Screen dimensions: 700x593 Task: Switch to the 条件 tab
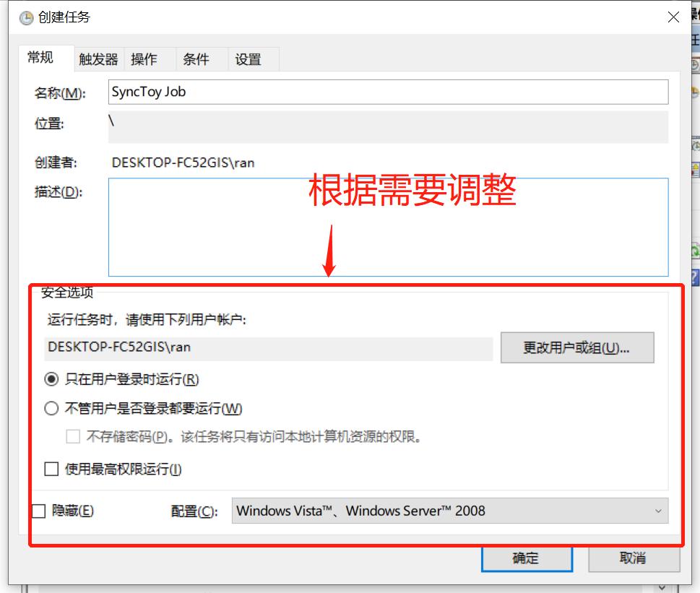(196, 59)
